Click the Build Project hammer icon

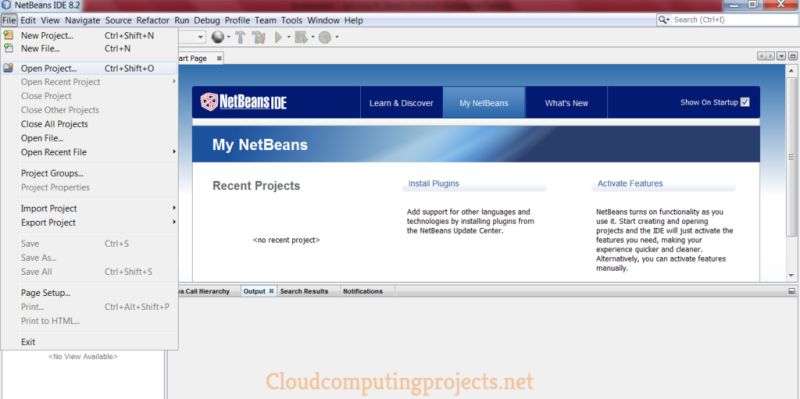point(240,37)
